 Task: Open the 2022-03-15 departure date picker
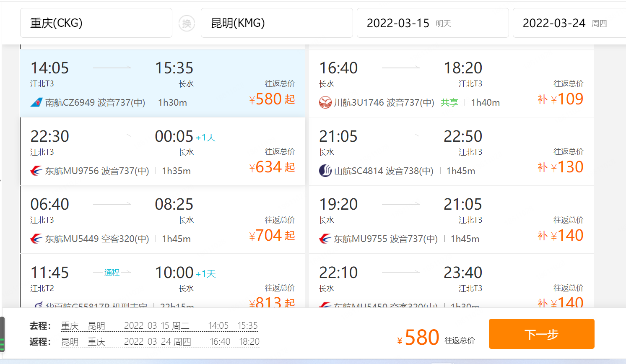pyautogui.click(x=432, y=23)
